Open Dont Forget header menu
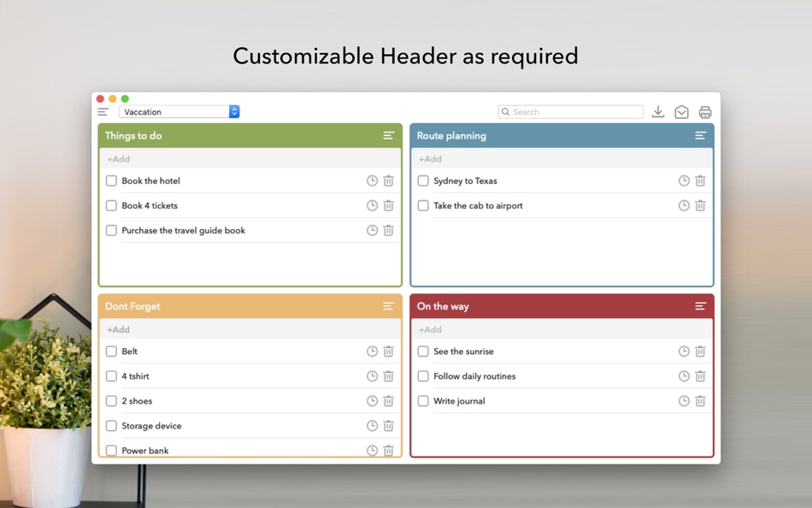 click(x=389, y=306)
